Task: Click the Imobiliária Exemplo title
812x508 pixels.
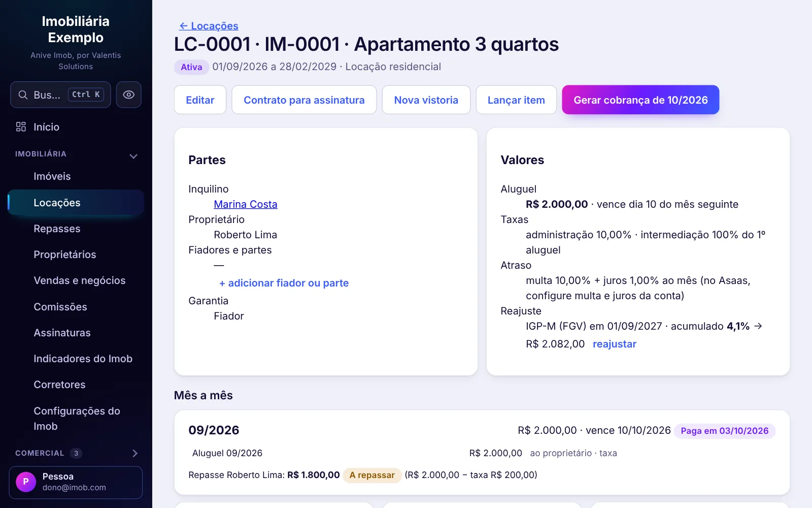Action: tap(76, 29)
